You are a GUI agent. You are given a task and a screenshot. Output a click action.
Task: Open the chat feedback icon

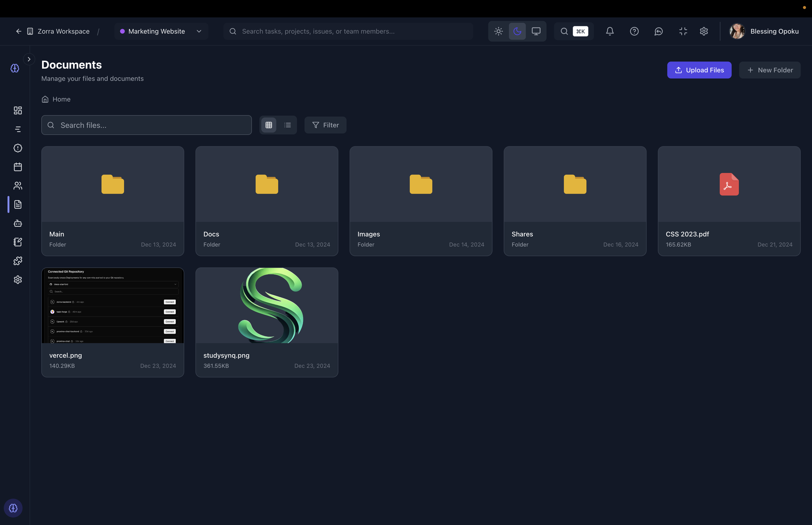[x=658, y=31]
